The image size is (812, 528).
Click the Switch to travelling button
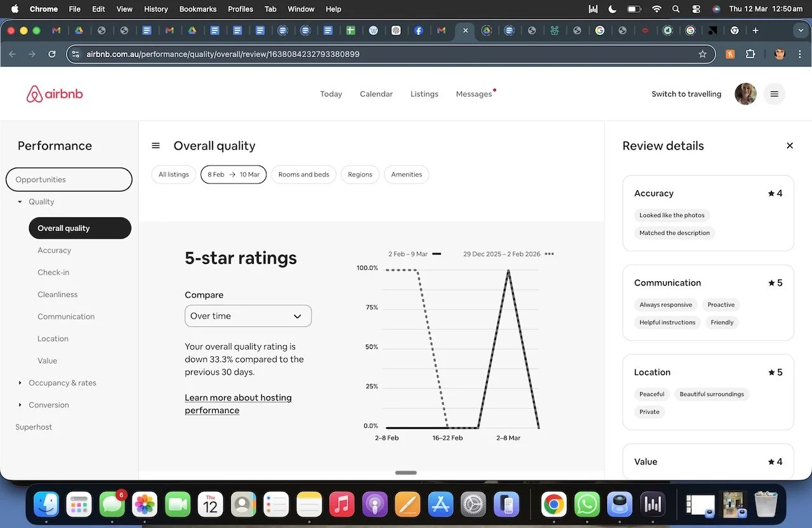pyautogui.click(x=686, y=93)
